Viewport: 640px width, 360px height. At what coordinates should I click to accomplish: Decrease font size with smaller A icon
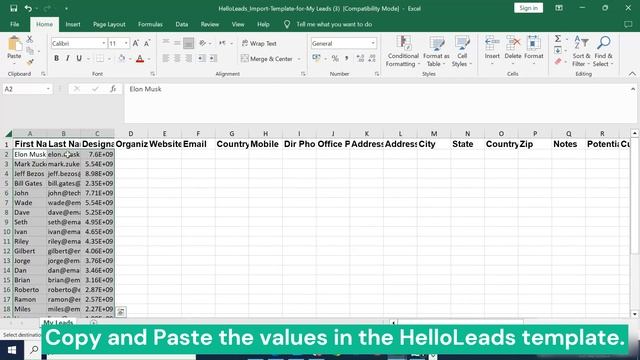pyautogui.click(x=147, y=43)
